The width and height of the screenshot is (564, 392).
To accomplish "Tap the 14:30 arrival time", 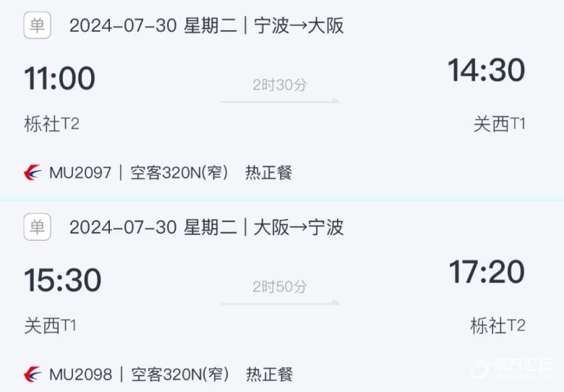I will click(x=487, y=69).
